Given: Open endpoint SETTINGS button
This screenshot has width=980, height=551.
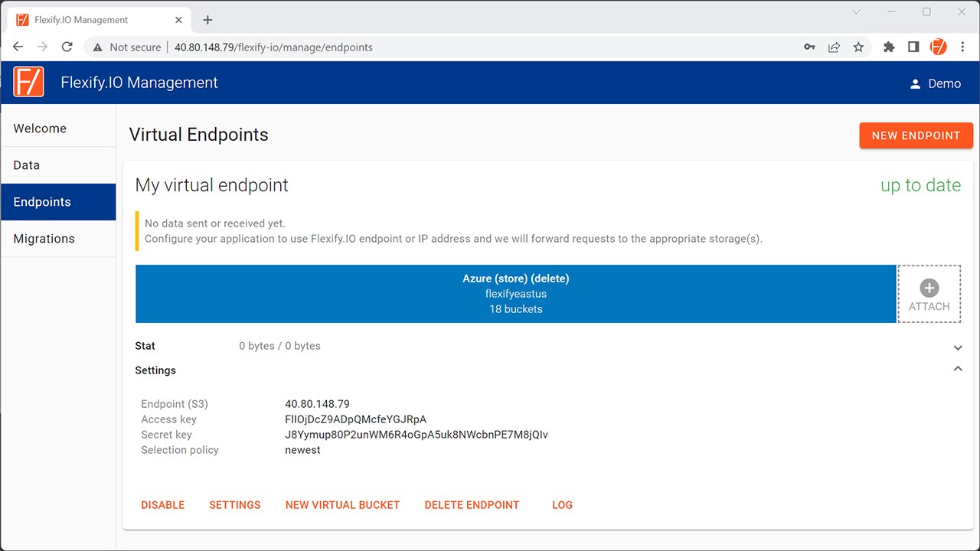Looking at the screenshot, I should click(x=235, y=505).
